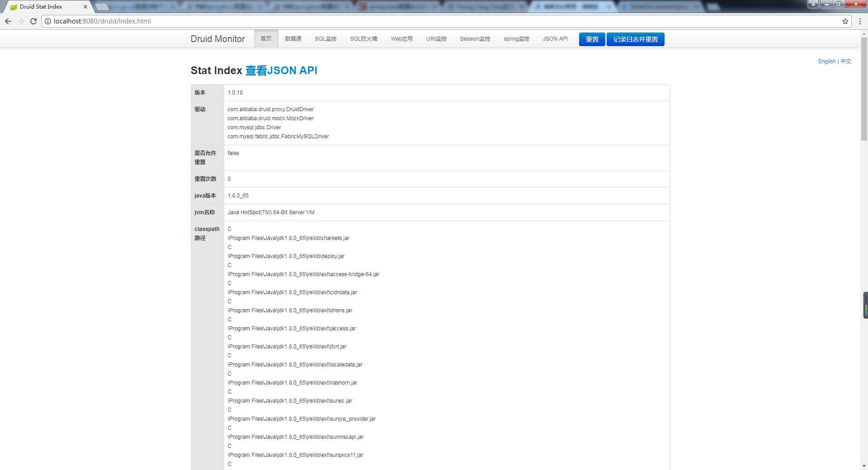Open the 数据源 navigation tab
This screenshot has height=470, width=868.
[x=293, y=39]
